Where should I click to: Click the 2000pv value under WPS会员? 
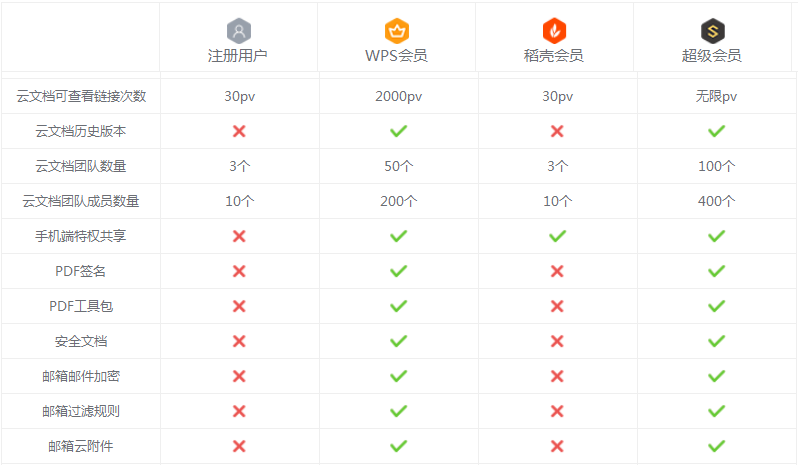coord(398,96)
